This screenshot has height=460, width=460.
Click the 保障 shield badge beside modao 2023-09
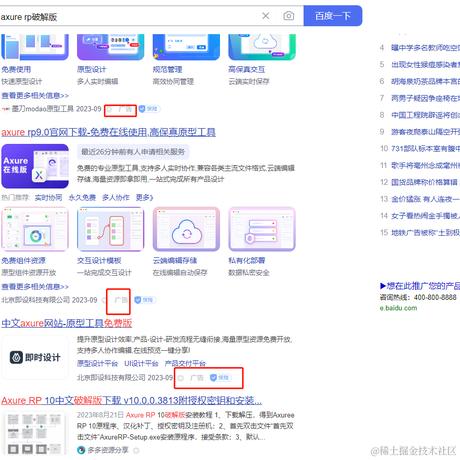tap(148, 109)
